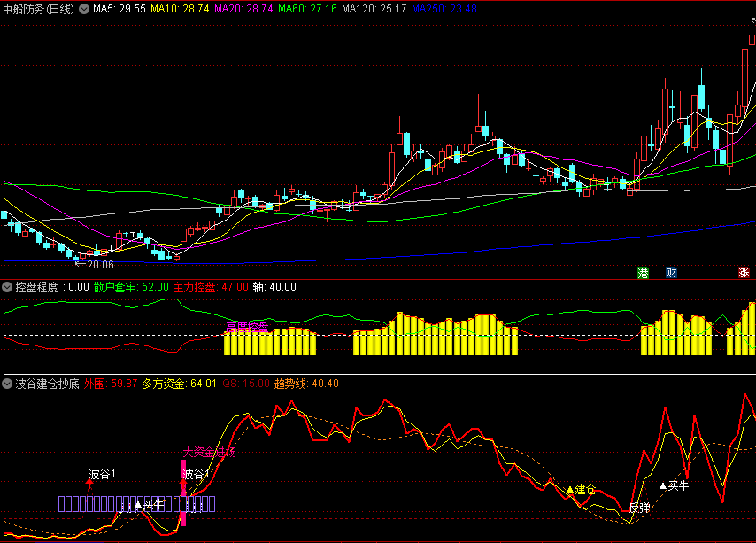
Task: Click the 高度控盘 magenta label
Action: (x=247, y=328)
